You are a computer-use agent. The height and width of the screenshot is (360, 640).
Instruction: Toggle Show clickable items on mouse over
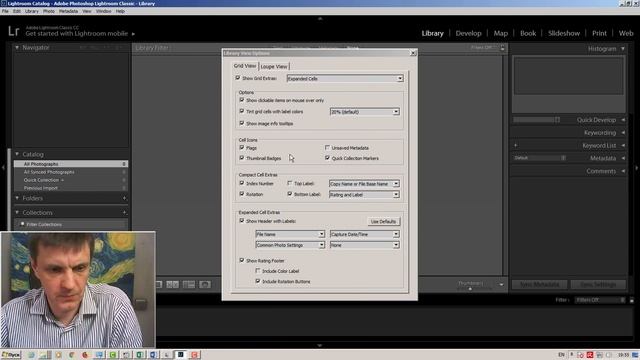point(242,100)
